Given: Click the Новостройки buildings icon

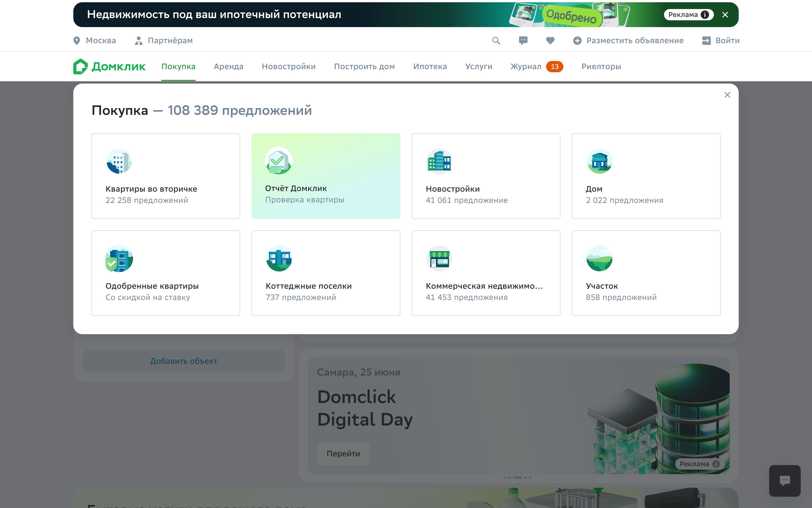Looking at the screenshot, I should [x=439, y=161].
